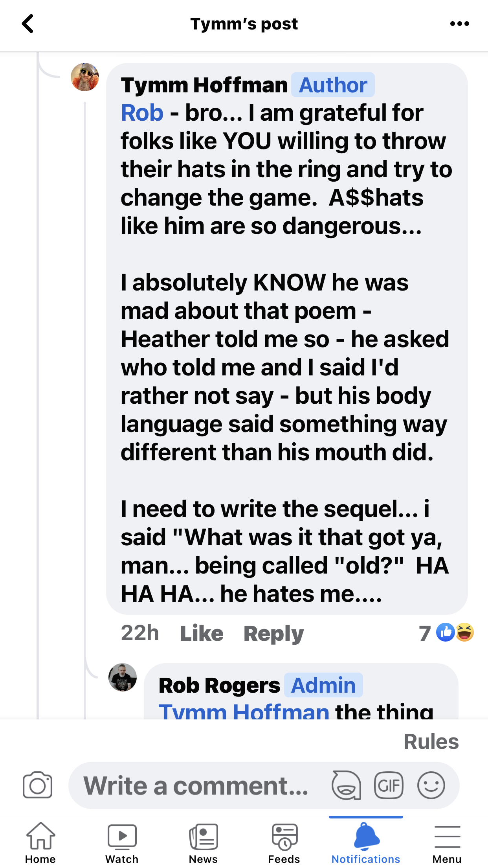Open the avatar sticker picker
The image size is (488, 868).
click(x=346, y=785)
